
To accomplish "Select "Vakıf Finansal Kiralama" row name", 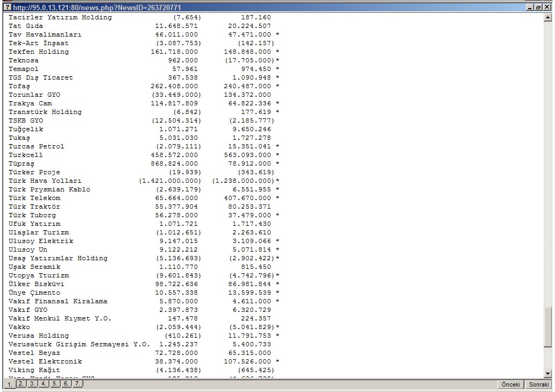I will 58,302.
